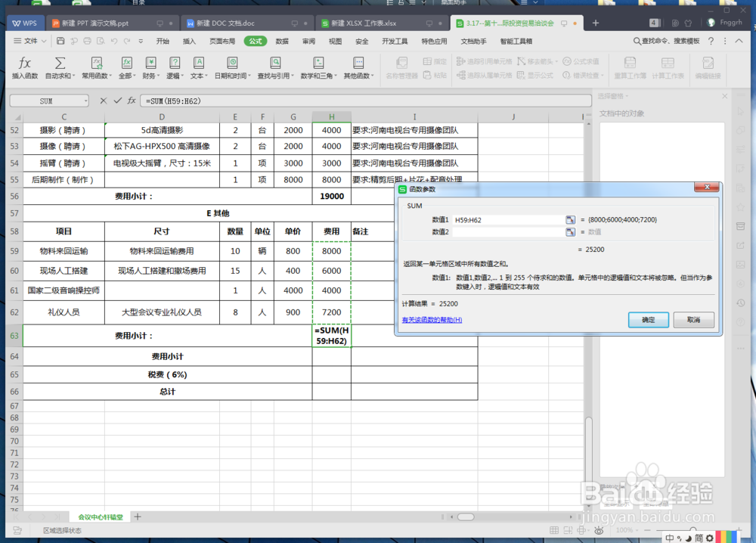Click the empty 数值2 input field
756x543 pixels.
click(508, 232)
